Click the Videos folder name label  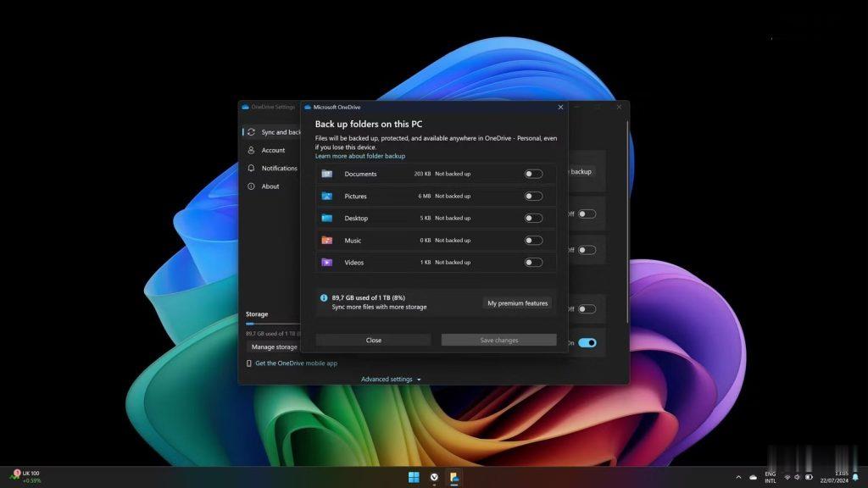[x=354, y=263]
